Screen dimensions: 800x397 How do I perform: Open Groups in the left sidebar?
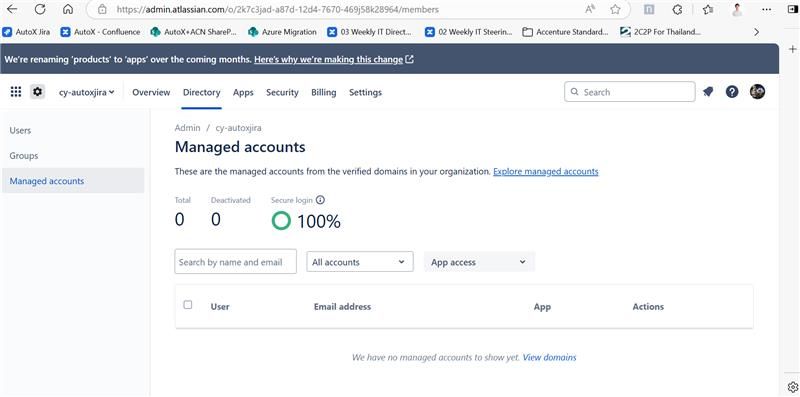point(73,156)
